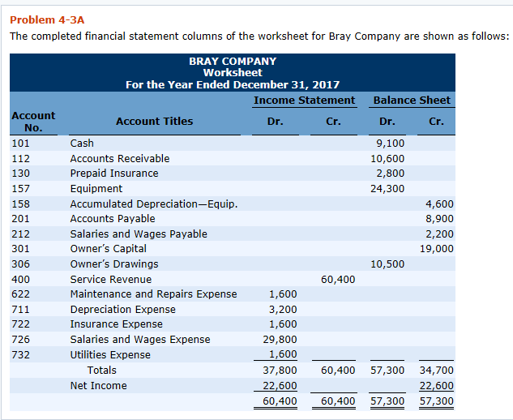Select Salaries and Wages Payable title

[139, 234]
